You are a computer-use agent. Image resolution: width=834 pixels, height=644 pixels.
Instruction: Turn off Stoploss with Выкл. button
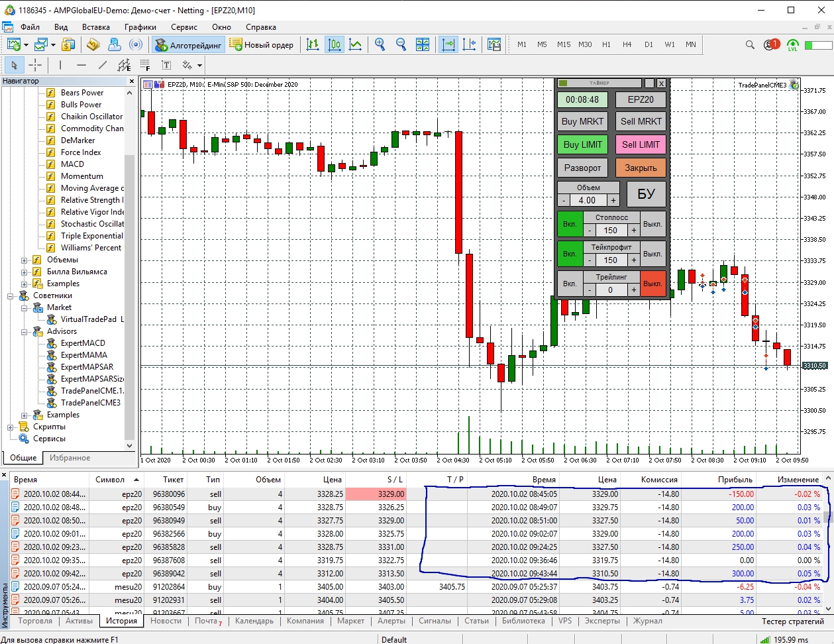tap(652, 224)
